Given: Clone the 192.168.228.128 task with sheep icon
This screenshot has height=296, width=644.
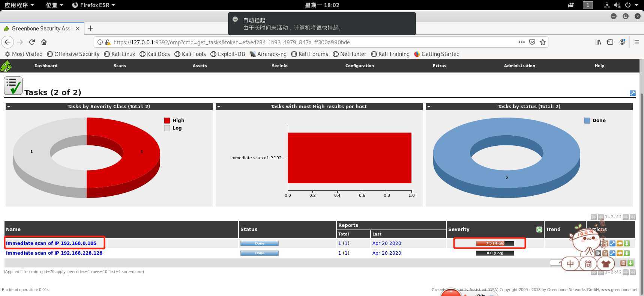Looking at the screenshot, I should 620,253.
